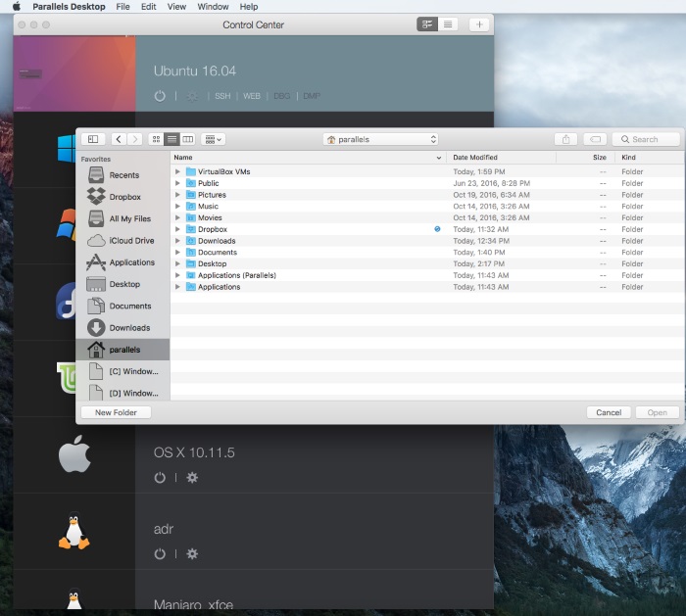The image size is (686, 616).
Task: Open the parallels location dropdown
Action: 380,139
